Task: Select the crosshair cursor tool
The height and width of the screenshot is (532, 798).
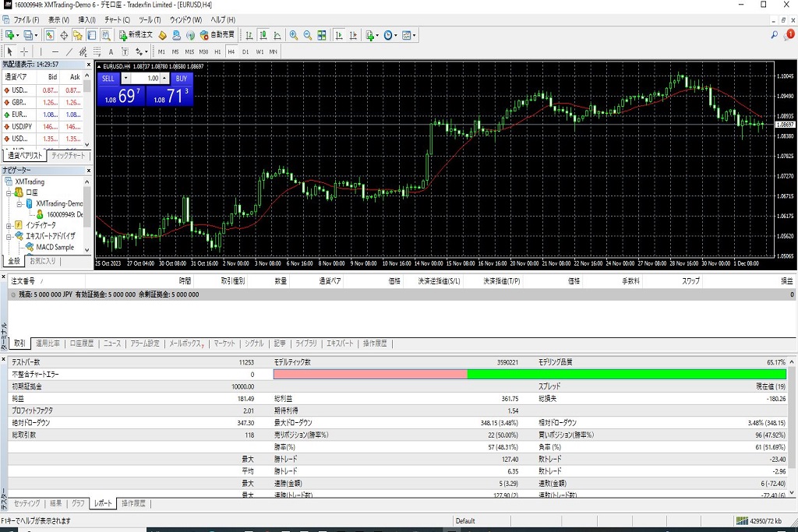Action: coord(24,51)
